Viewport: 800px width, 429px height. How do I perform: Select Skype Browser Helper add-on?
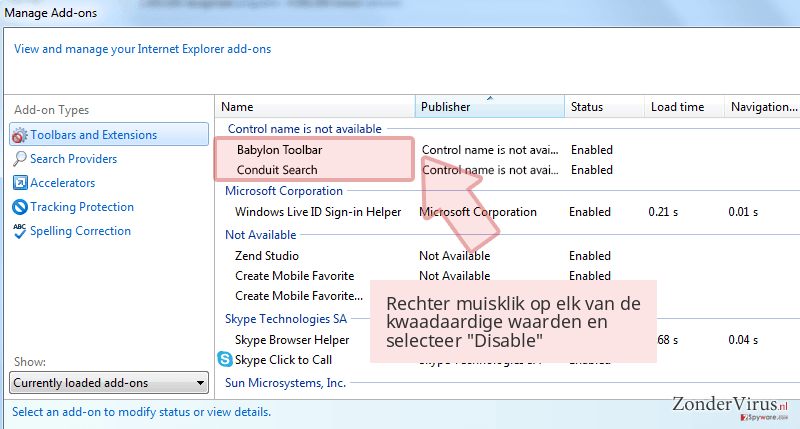click(292, 340)
